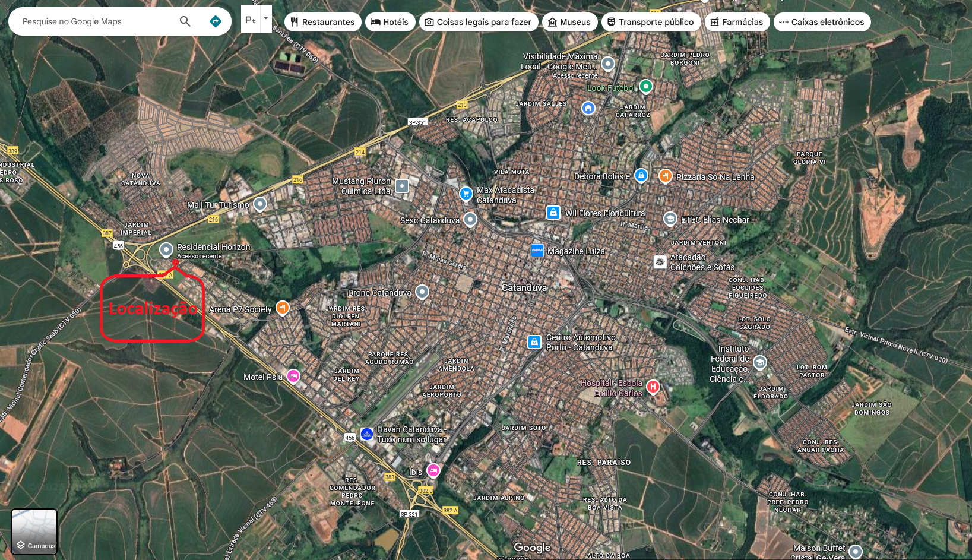Click the Pt language indicator
This screenshot has width=972, height=560.
pyautogui.click(x=250, y=20)
